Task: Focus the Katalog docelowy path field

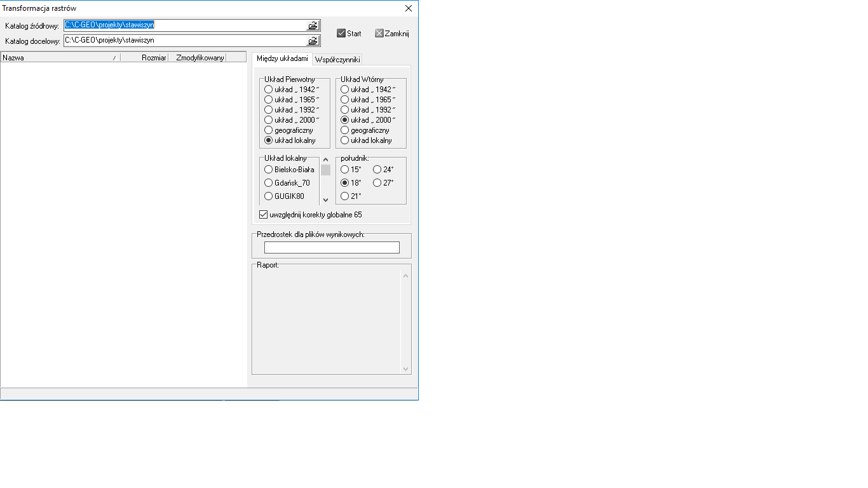Action: click(x=185, y=41)
